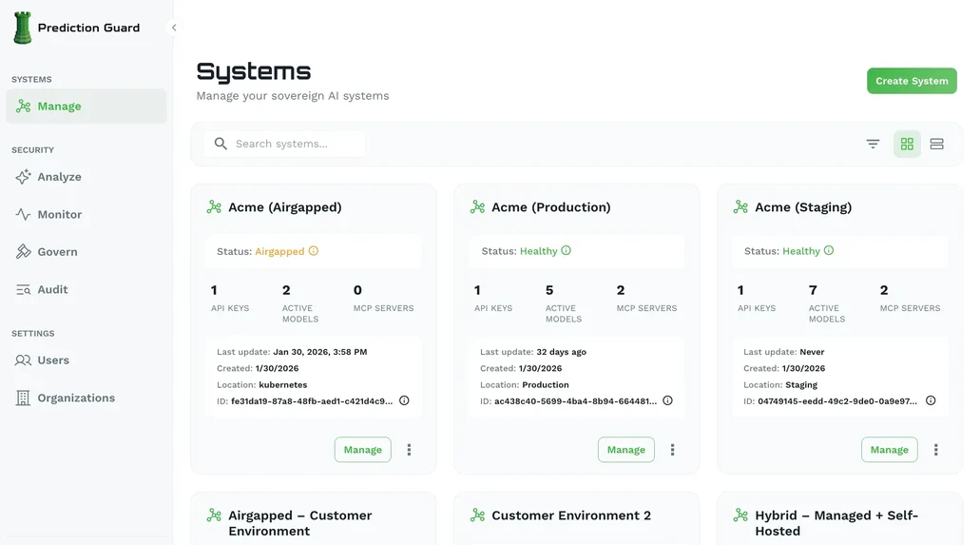
Task: Click the Hybrid – Managed + Self-Hosted icon
Action: coord(740,515)
